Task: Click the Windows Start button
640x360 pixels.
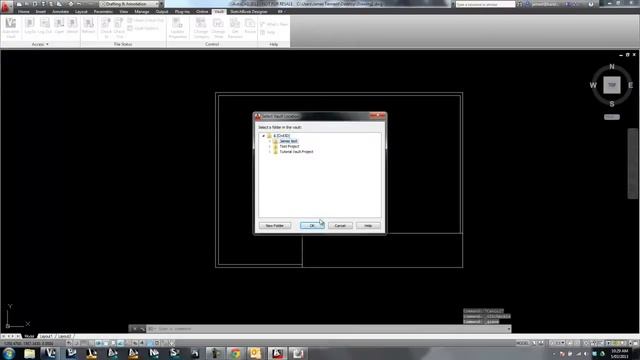Action: coord(9,353)
